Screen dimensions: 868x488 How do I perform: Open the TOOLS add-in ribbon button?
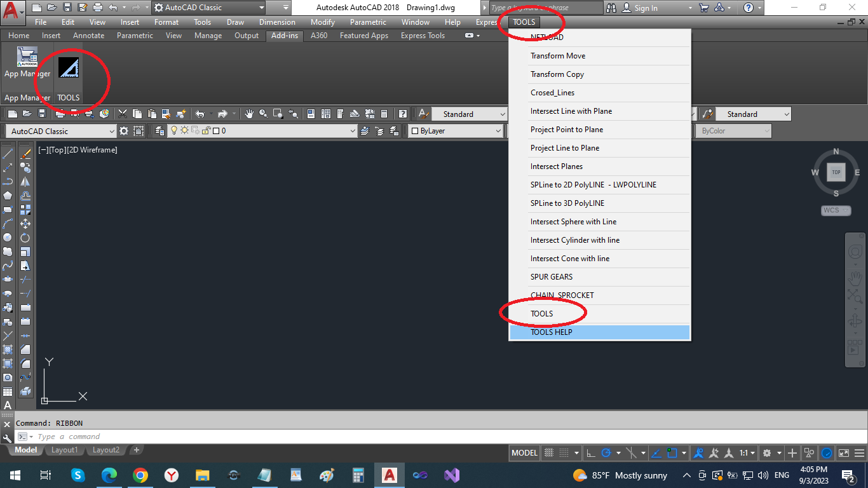pyautogui.click(x=69, y=67)
